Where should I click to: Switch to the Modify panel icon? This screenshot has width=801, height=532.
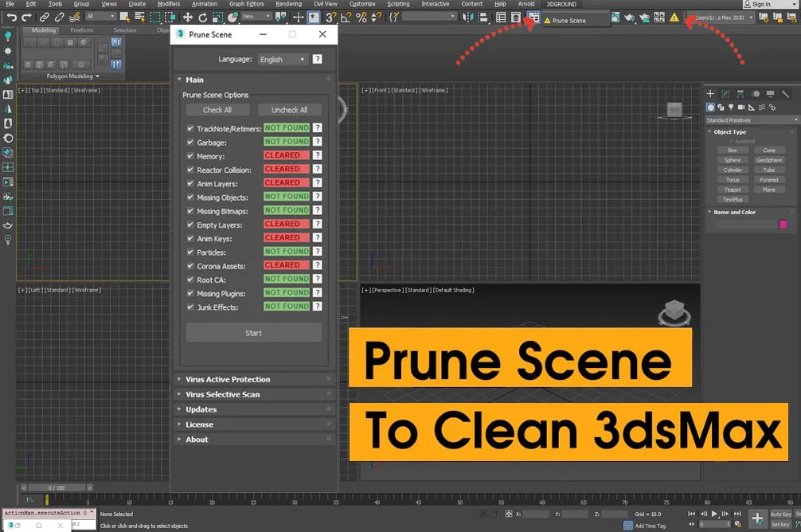pyautogui.click(x=725, y=93)
